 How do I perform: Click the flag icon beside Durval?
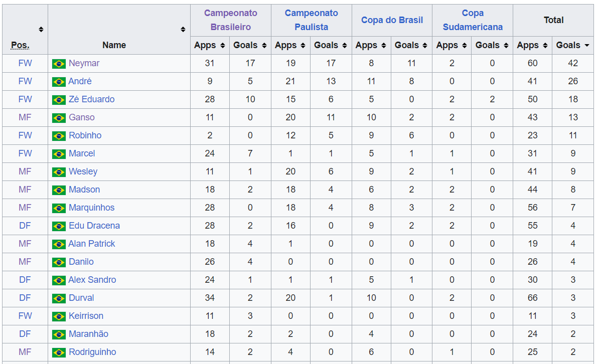point(59,298)
